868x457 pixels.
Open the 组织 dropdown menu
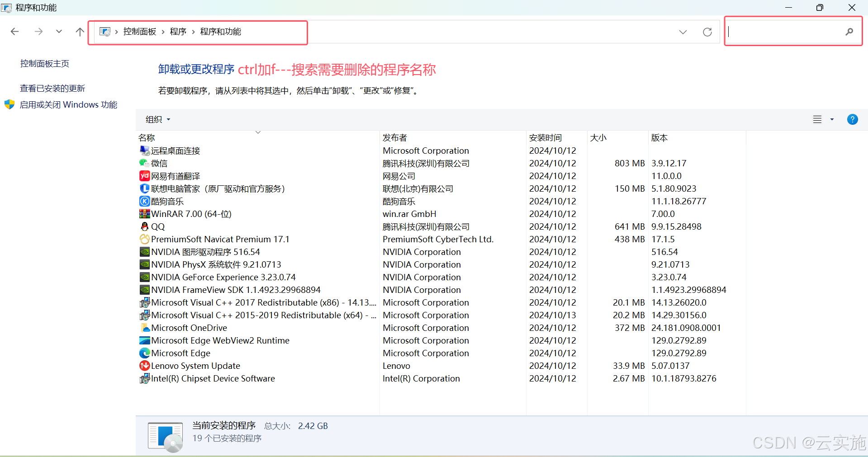[158, 119]
